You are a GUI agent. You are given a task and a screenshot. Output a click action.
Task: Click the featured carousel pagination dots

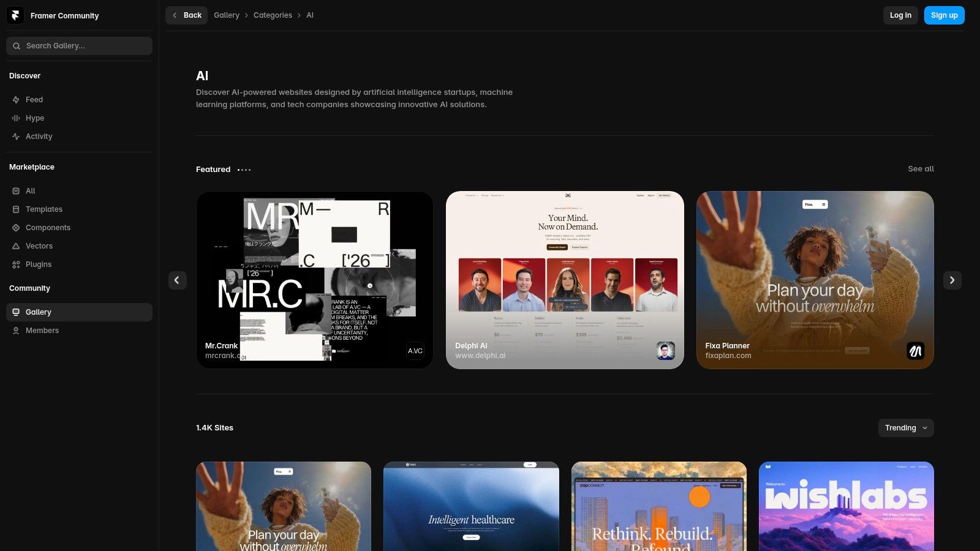click(244, 170)
